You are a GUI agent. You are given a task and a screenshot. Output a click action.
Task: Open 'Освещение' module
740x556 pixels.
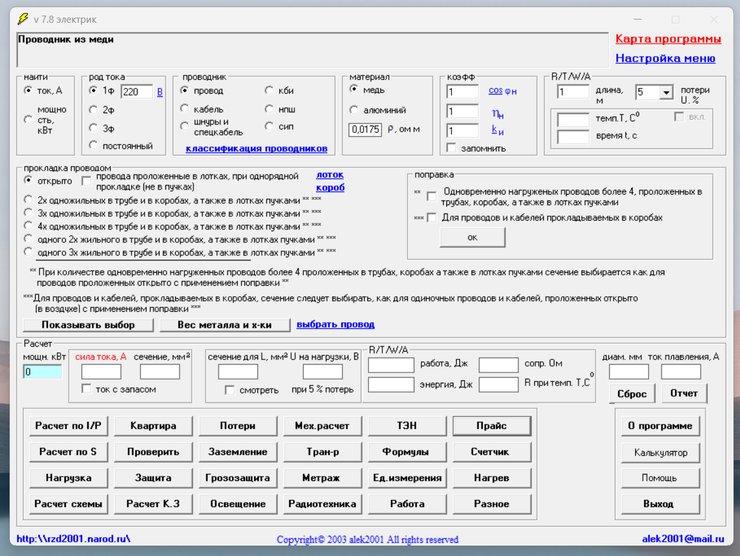click(237, 504)
